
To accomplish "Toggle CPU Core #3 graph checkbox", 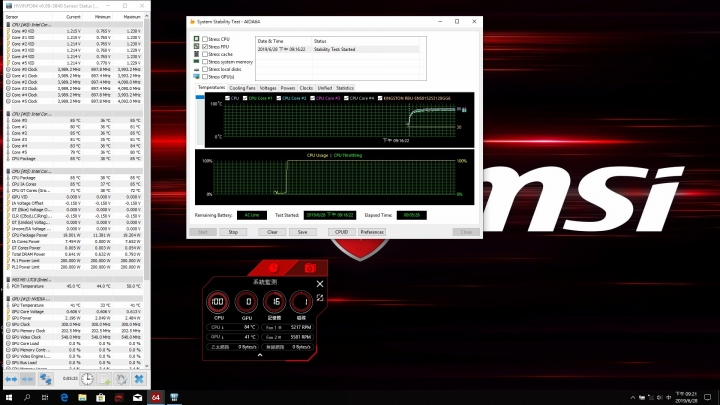I will 313,98.
